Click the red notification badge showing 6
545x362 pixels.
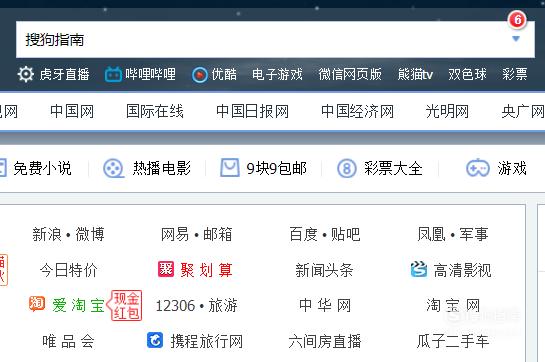click(x=517, y=20)
